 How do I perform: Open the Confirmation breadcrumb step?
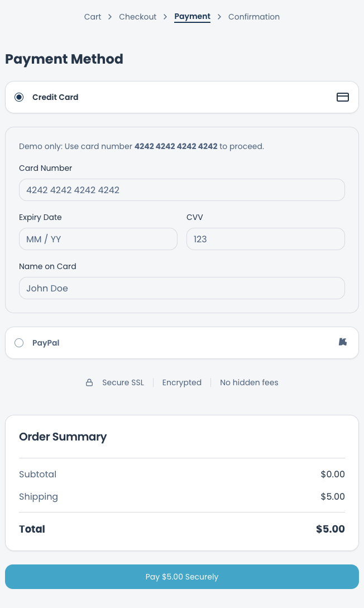pyautogui.click(x=253, y=16)
